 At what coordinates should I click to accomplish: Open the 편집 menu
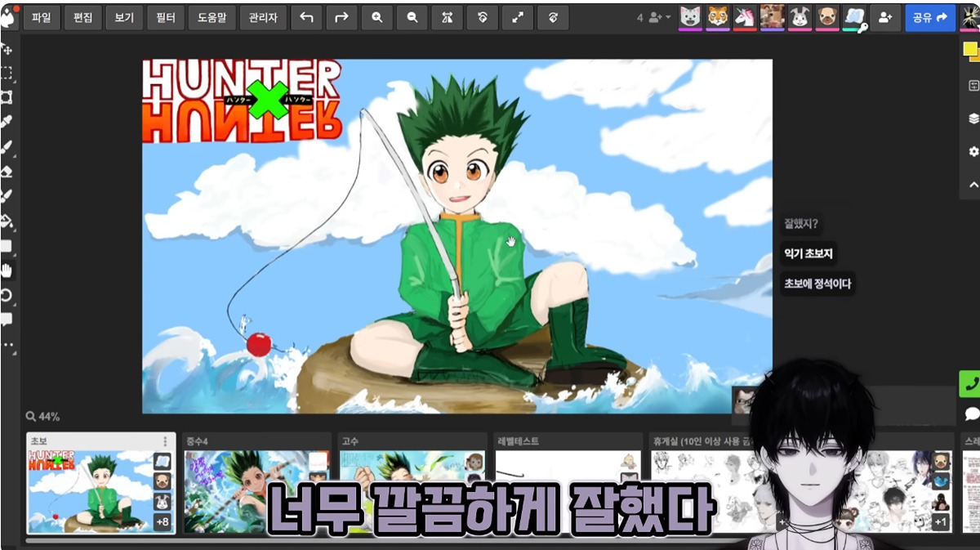tap(82, 17)
